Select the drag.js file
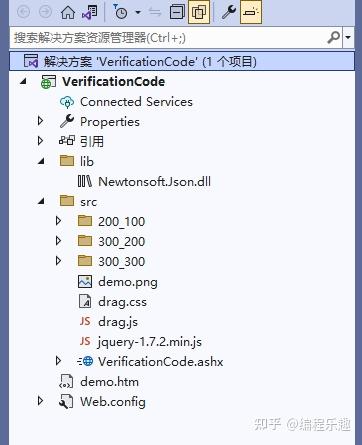Screen dimensions: 362x445 click(118, 322)
